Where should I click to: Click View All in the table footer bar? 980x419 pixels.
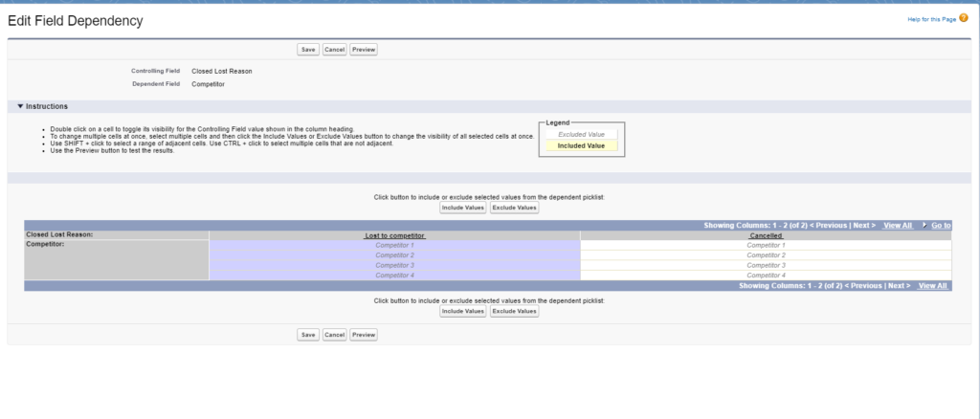932,286
